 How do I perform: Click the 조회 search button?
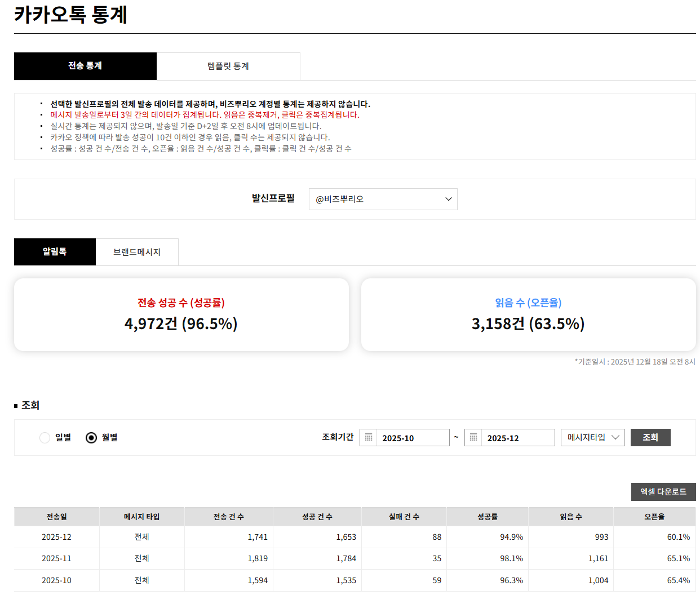(650, 438)
